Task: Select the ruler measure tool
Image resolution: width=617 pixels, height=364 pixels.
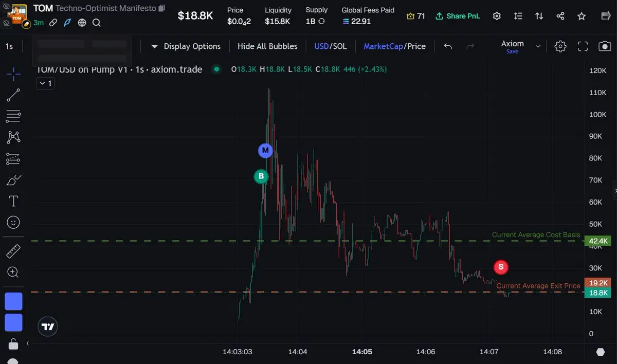Action: coord(13,251)
